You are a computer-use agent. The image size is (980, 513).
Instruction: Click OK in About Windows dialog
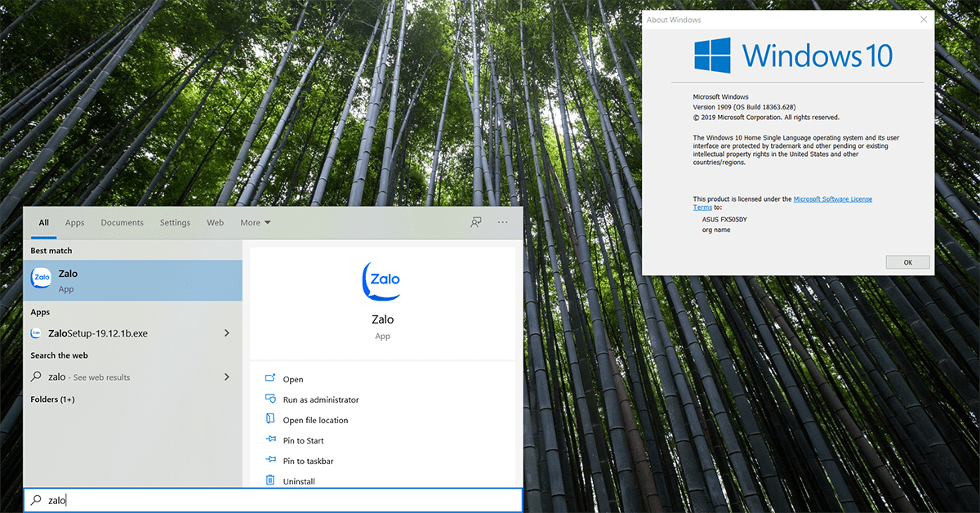pos(907,262)
